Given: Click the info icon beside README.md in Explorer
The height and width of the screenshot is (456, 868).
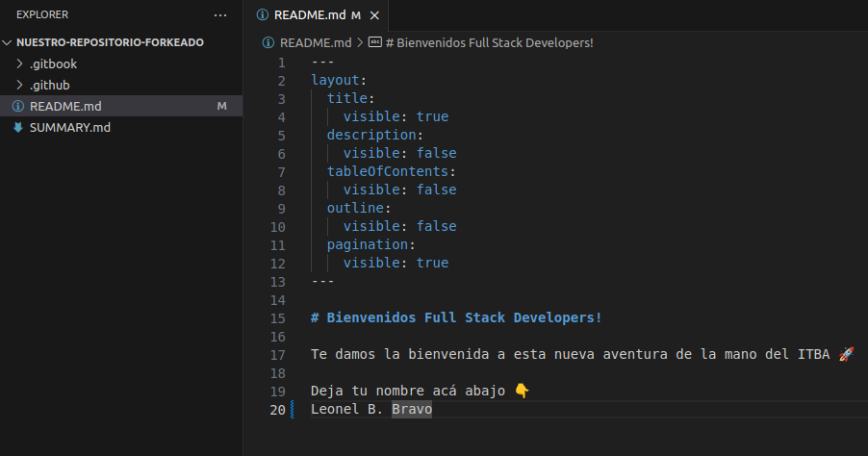Looking at the screenshot, I should coord(17,106).
